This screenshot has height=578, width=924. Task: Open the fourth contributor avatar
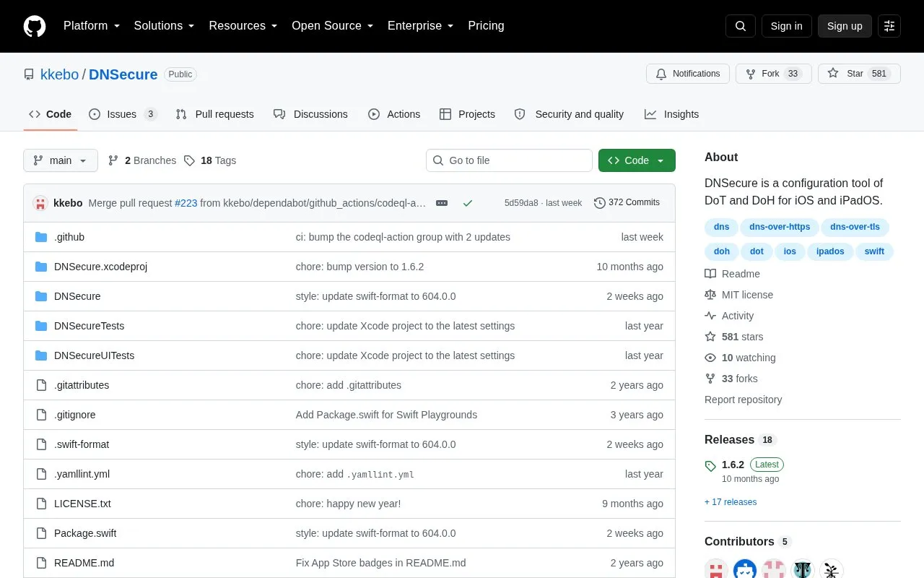click(x=803, y=570)
